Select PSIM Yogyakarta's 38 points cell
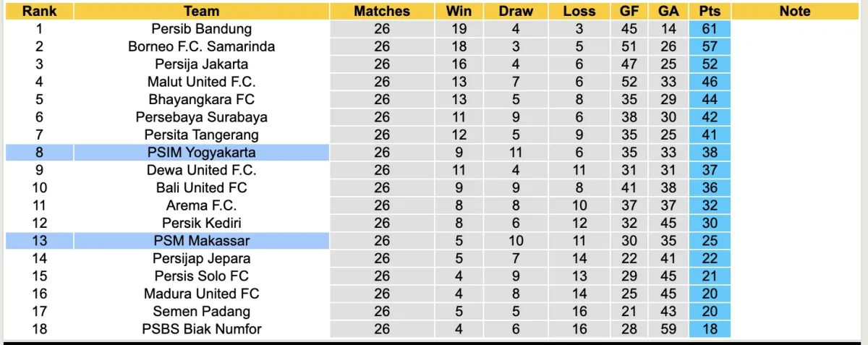 point(710,153)
